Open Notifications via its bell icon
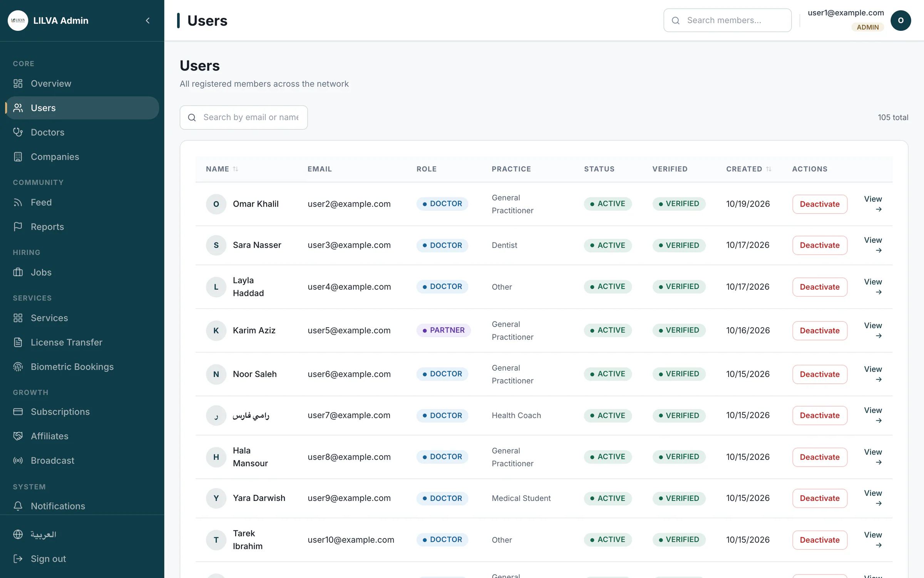The image size is (924, 578). coord(18,506)
